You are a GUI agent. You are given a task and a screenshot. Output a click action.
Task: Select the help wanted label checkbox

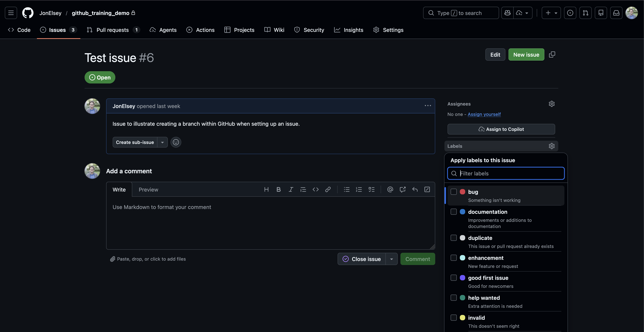coord(453,297)
